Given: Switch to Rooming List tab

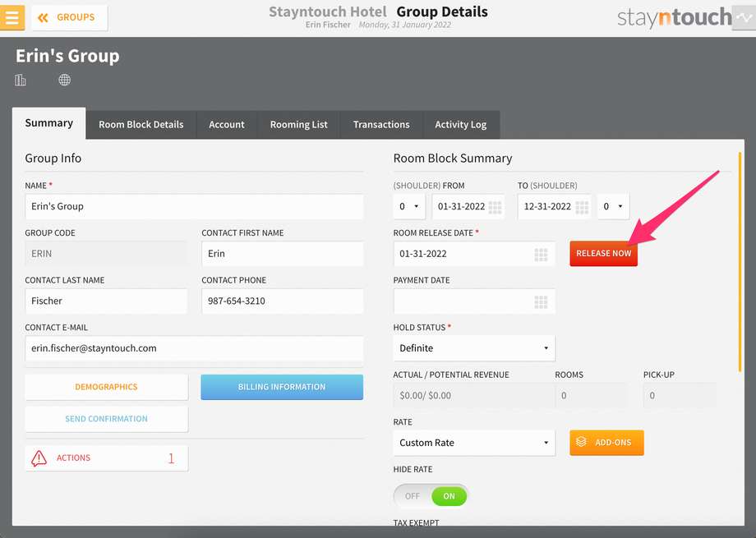Looking at the screenshot, I should [x=299, y=125].
